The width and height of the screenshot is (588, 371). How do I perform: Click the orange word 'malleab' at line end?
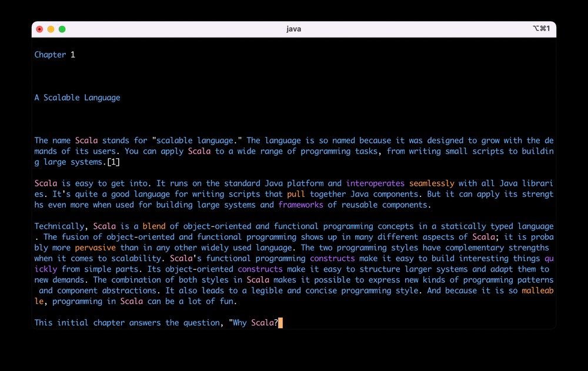(537, 290)
